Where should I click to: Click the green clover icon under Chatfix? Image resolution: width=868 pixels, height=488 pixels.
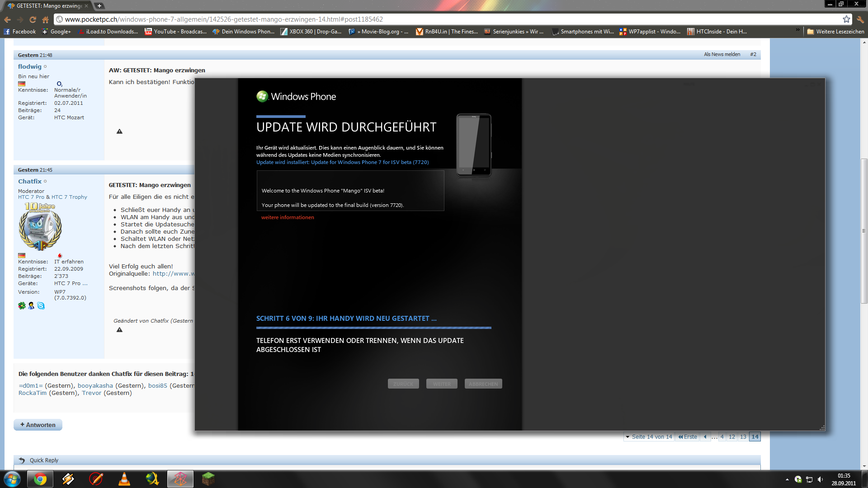coord(22,306)
